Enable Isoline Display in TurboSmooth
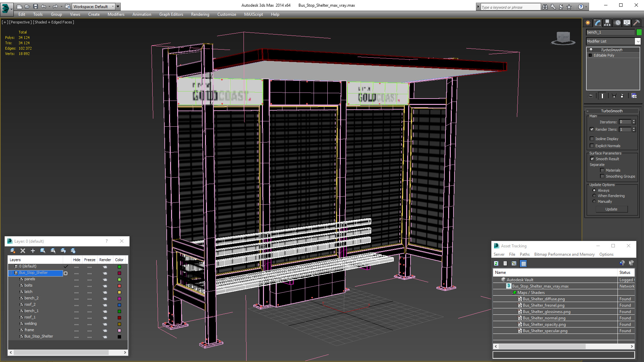 [592, 138]
